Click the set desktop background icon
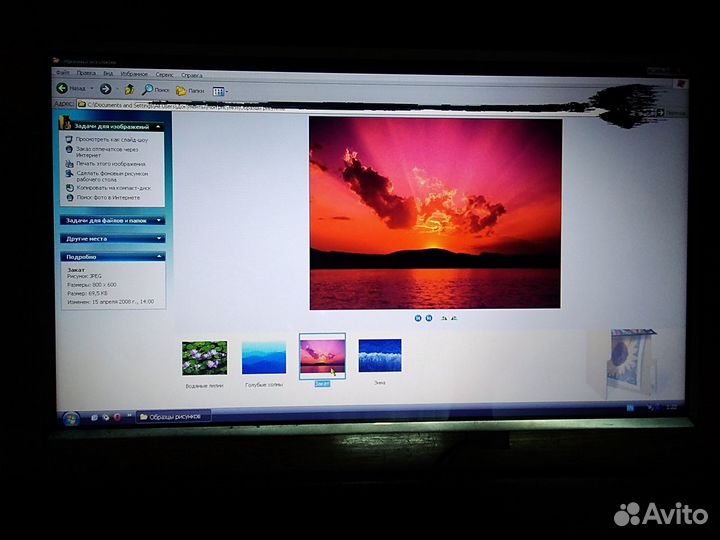Image resolution: width=720 pixels, height=540 pixels. coord(69,174)
